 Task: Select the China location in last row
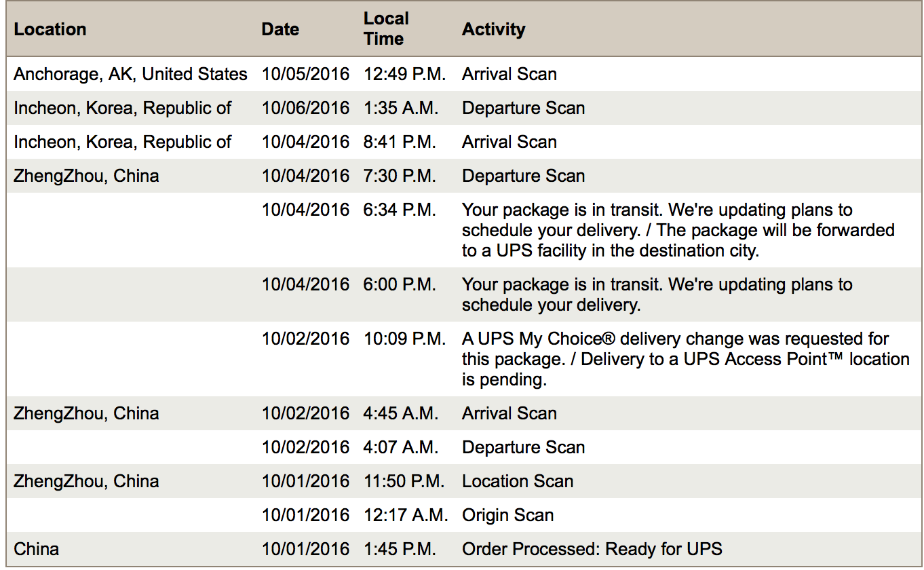click(37, 549)
